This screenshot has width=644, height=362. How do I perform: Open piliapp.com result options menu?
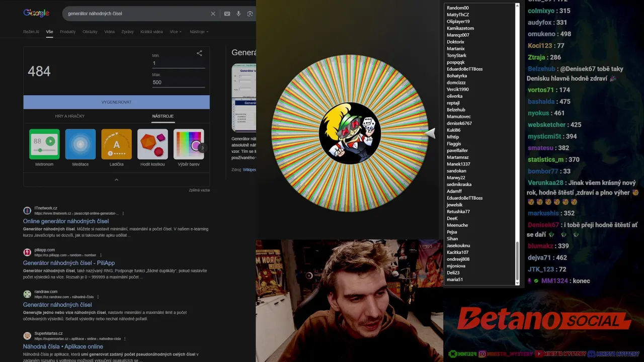click(x=101, y=255)
